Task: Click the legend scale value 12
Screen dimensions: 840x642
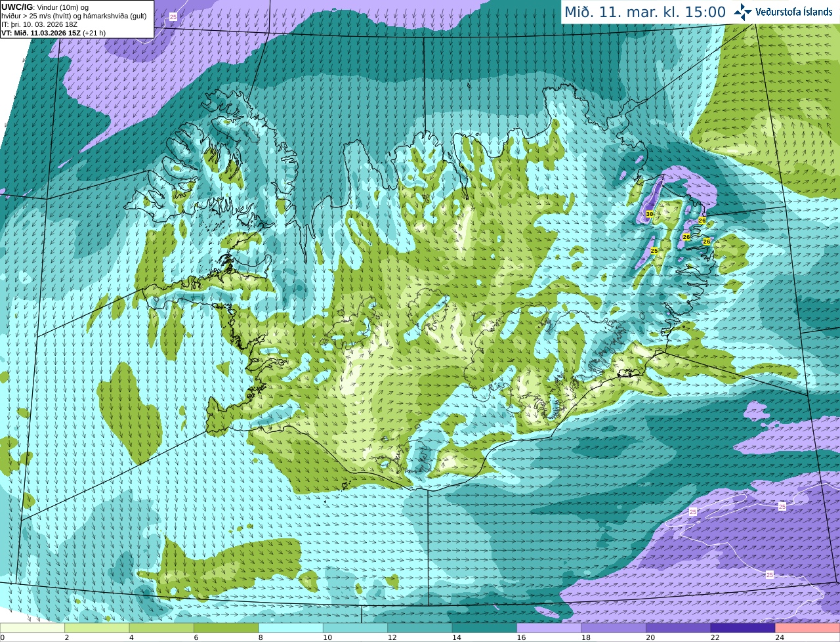Action: 392,637
